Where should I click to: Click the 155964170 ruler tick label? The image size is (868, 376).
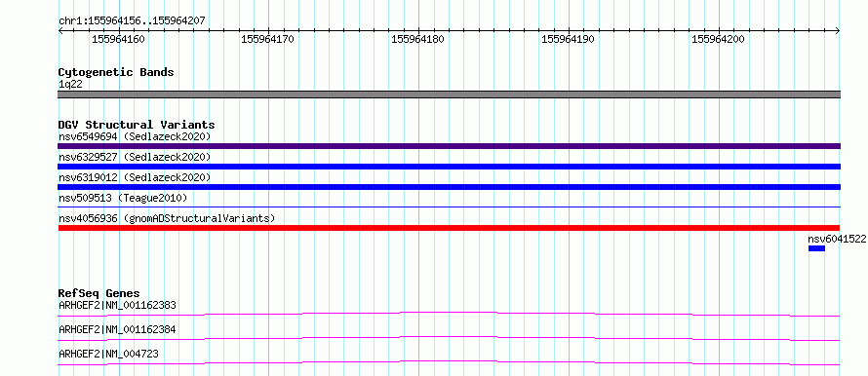tap(268, 39)
